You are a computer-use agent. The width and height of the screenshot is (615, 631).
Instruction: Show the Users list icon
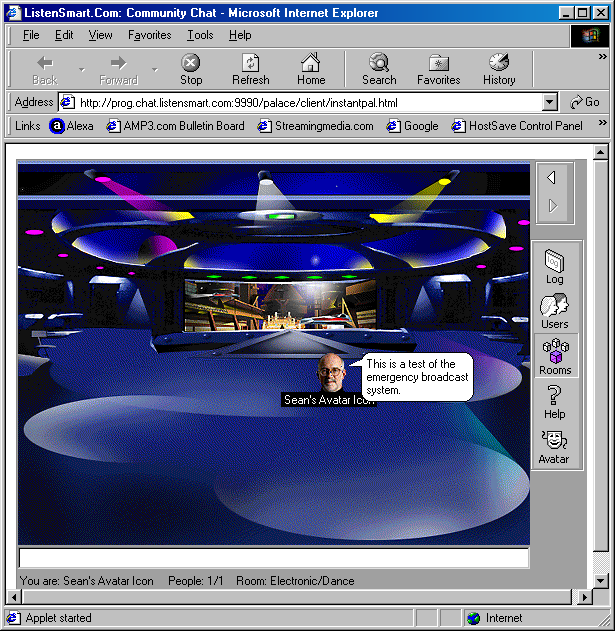pos(554,311)
